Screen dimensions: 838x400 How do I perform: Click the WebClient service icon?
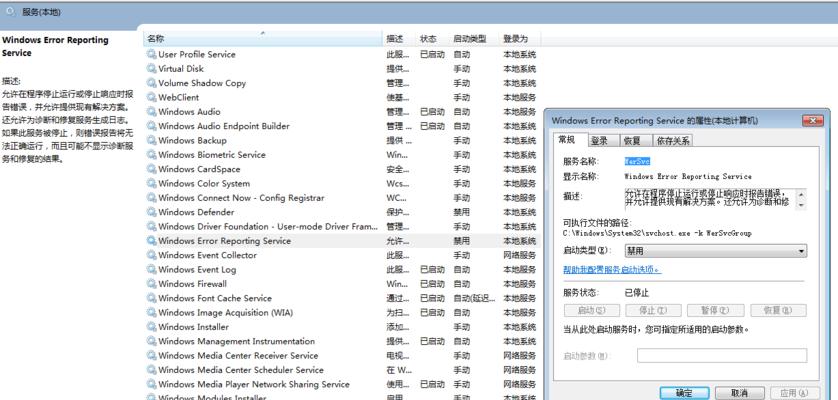(x=152, y=97)
